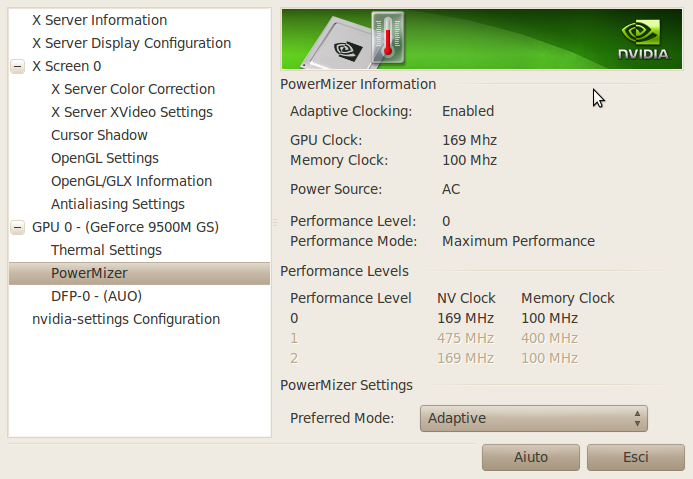Image resolution: width=693 pixels, height=479 pixels.
Task: Select the PowerMizer entry
Action: [x=89, y=273]
